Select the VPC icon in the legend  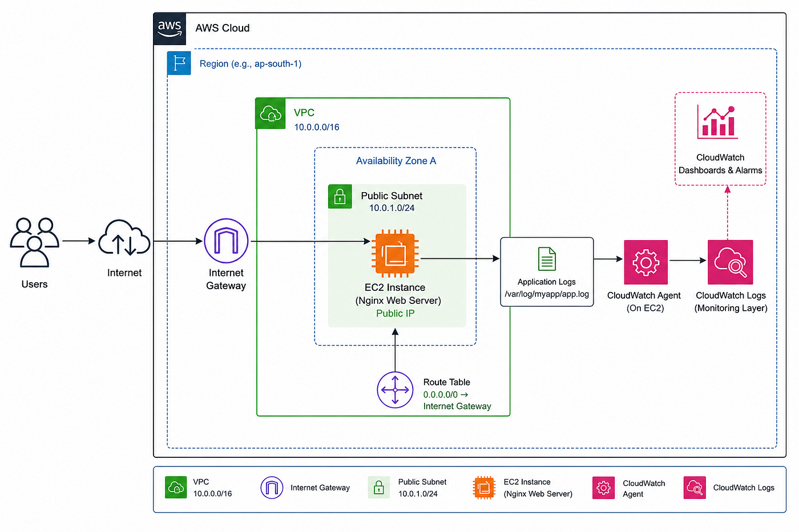(x=176, y=488)
